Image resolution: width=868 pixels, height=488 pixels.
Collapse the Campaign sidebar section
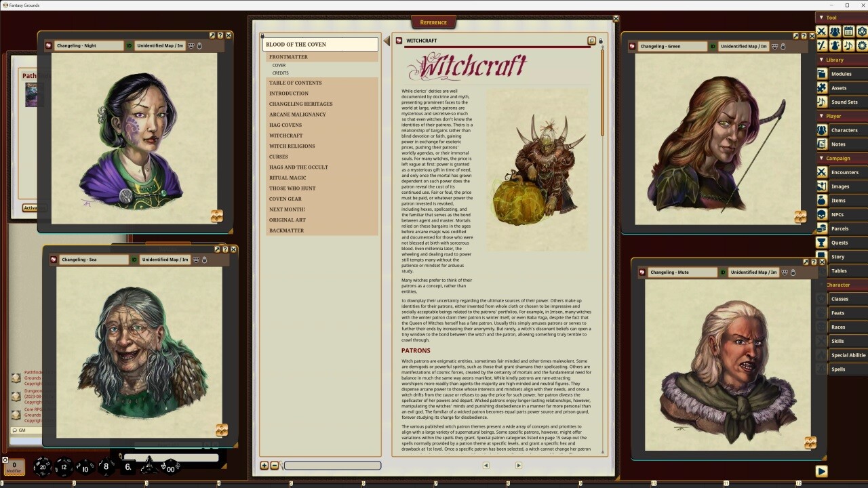pos(823,158)
